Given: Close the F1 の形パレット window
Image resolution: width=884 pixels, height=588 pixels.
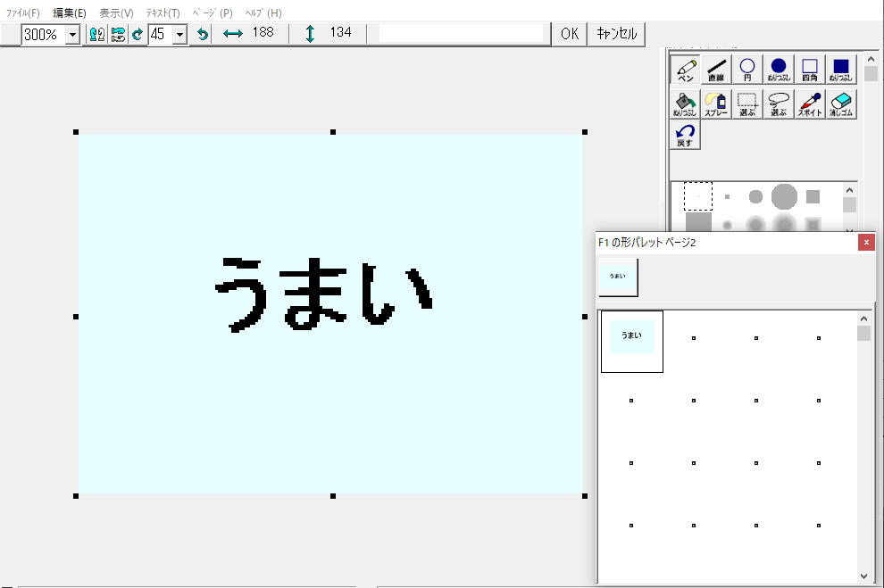Looking at the screenshot, I should click(866, 242).
